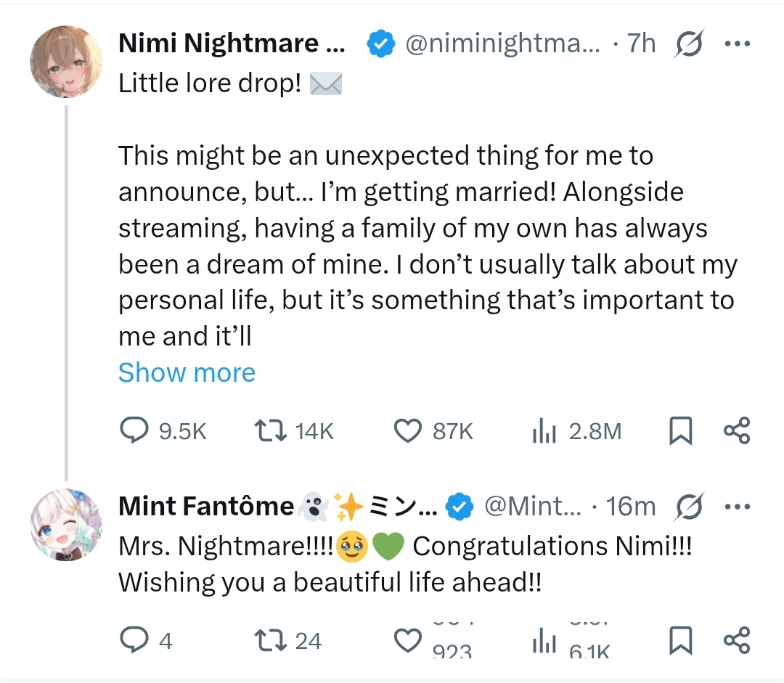Share Nimi Nightmare's post
The height and width of the screenshot is (683, 784).
[737, 431]
